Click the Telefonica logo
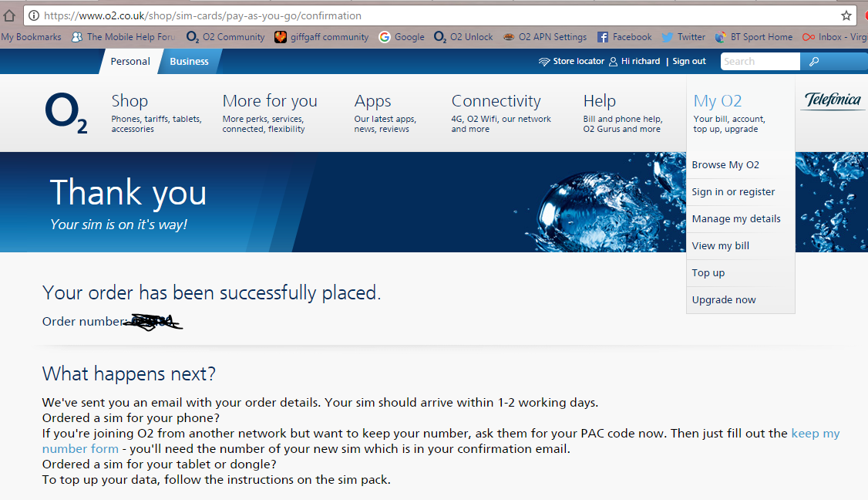 click(833, 100)
